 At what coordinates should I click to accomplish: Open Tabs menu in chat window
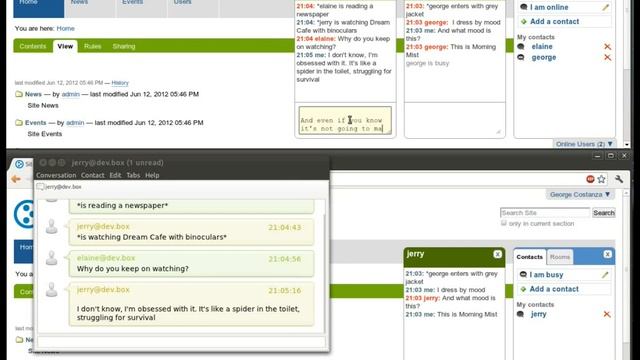pos(133,175)
